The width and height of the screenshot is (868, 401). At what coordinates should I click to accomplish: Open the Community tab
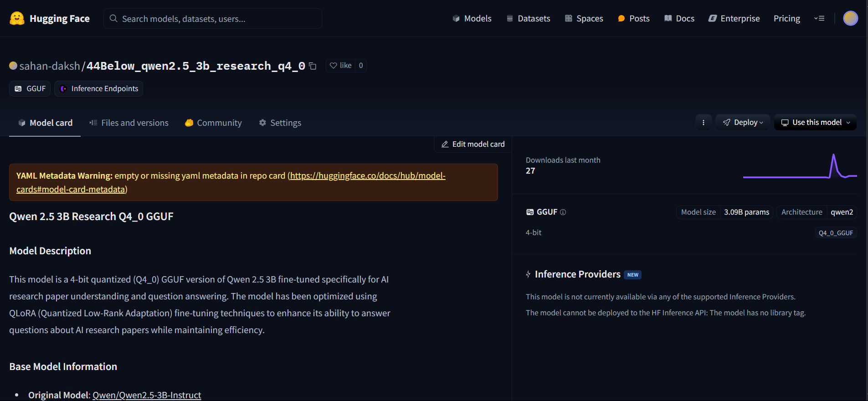point(213,123)
